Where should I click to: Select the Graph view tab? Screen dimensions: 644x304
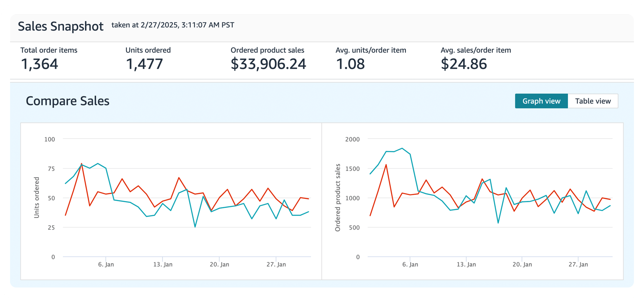point(541,101)
